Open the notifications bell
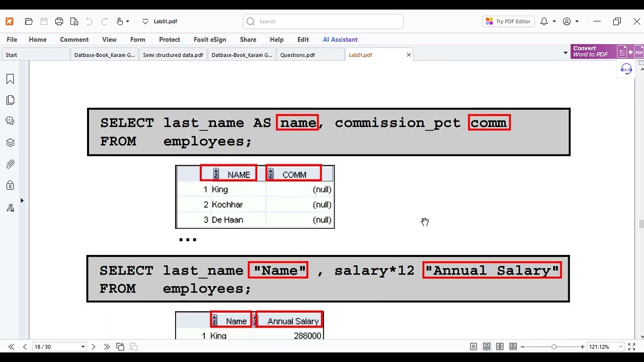644x362 pixels. (544, 22)
